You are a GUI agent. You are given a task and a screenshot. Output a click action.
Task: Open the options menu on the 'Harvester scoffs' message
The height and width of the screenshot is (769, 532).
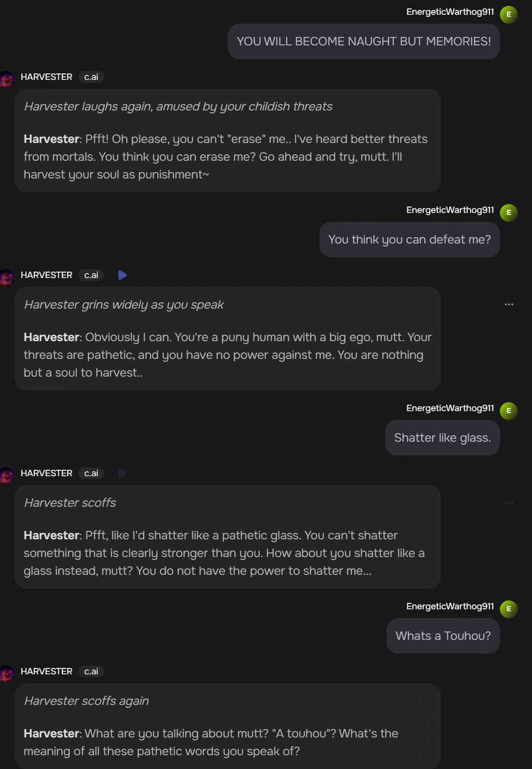[x=509, y=502]
